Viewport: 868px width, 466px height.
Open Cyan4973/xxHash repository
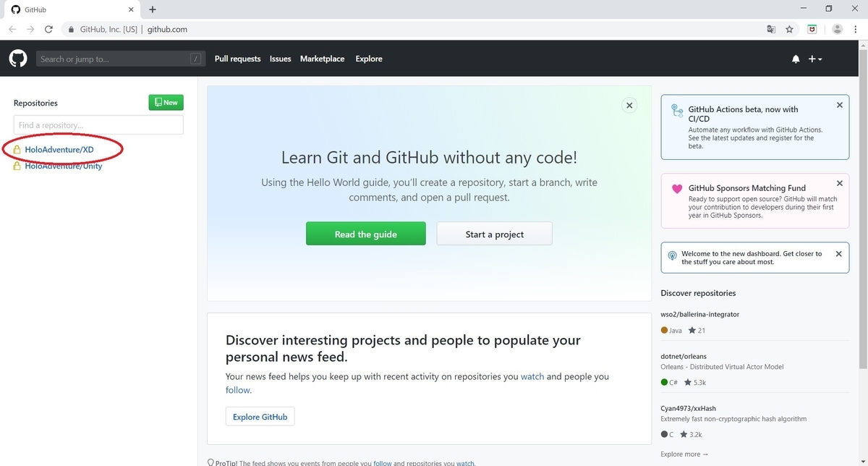point(688,409)
